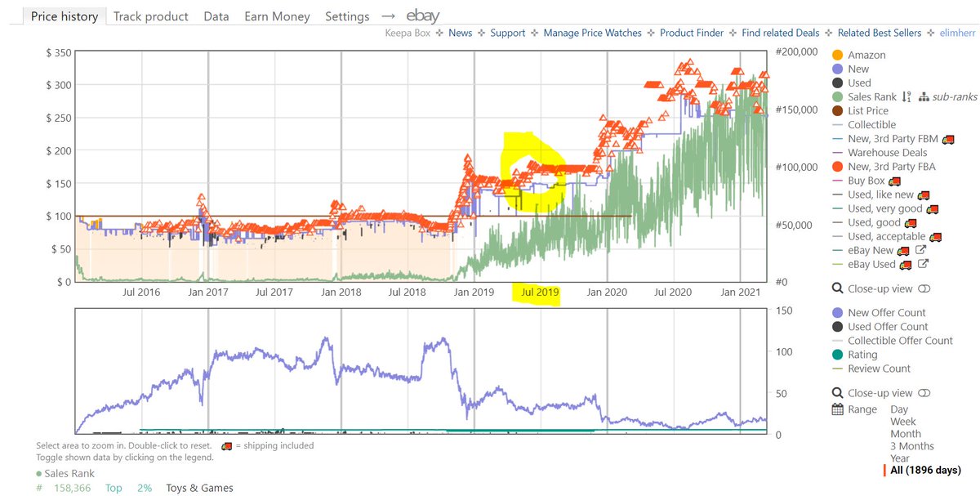This screenshot has width=980, height=496.
Task: Click the sort icon beside Sales Rank
Action: tap(906, 97)
